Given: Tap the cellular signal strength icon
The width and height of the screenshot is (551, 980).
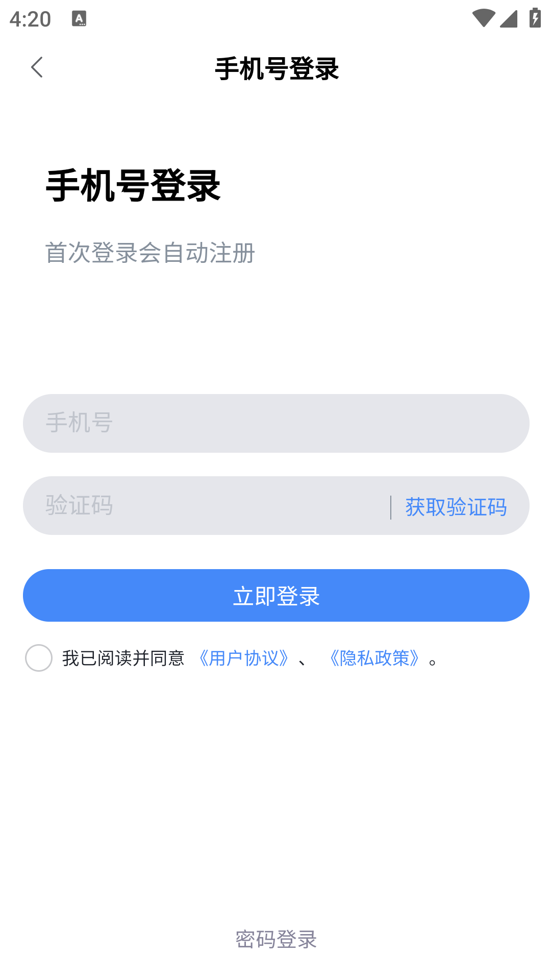Looking at the screenshot, I should (508, 18).
